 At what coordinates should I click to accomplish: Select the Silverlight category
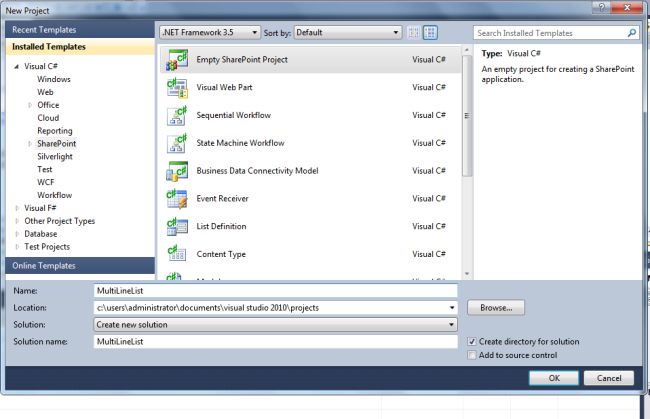click(x=55, y=157)
